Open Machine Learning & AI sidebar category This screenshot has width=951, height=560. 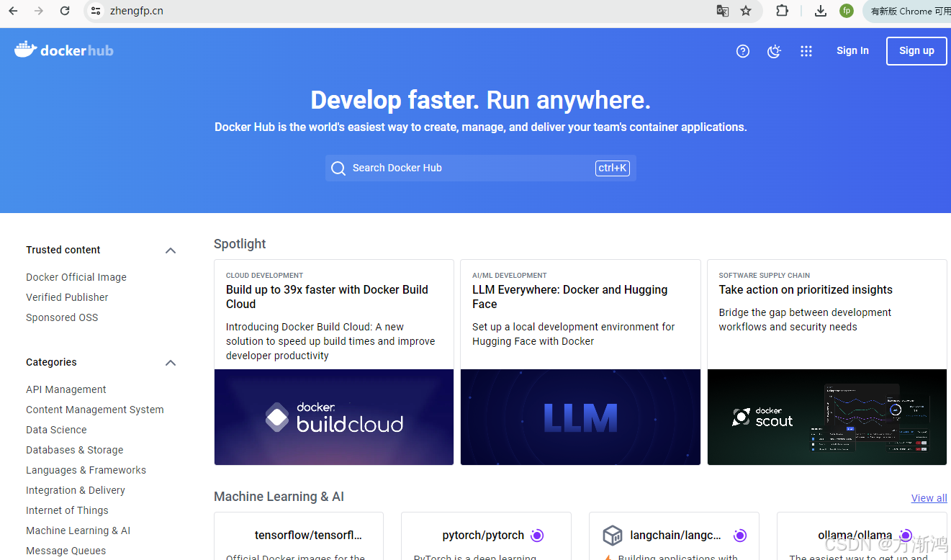78,530
